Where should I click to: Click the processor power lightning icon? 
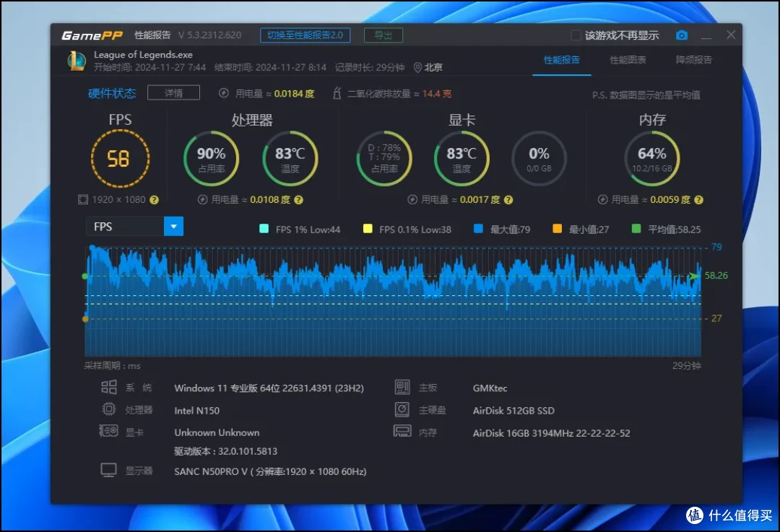(202, 199)
